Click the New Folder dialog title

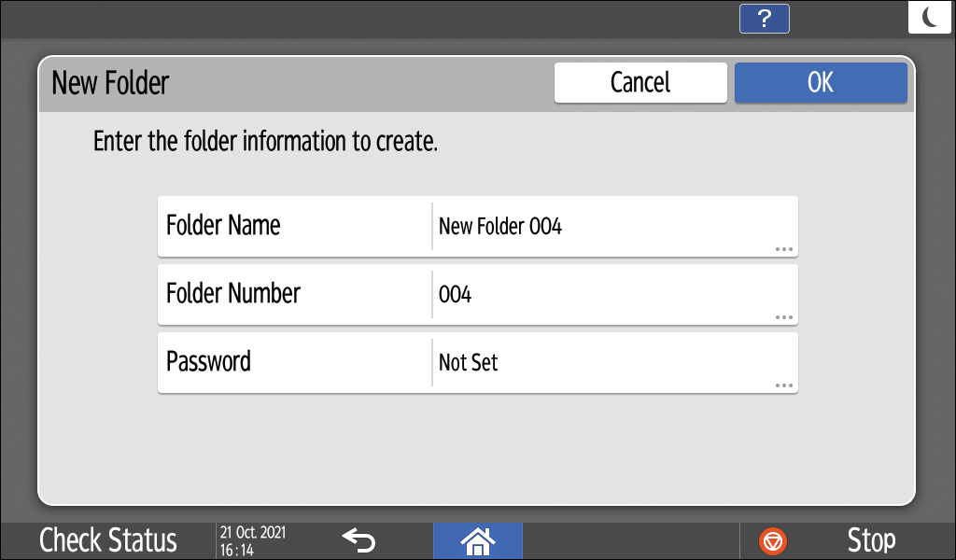pos(110,82)
